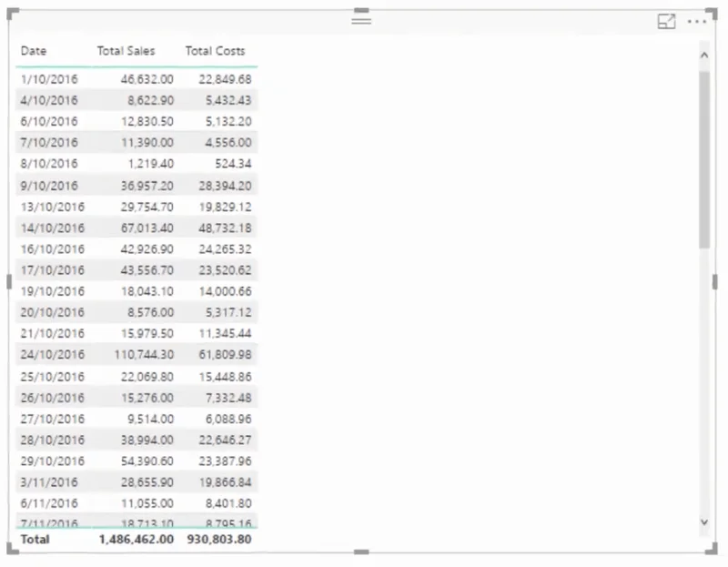Click Total Sales value 110,744.30

(144, 355)
